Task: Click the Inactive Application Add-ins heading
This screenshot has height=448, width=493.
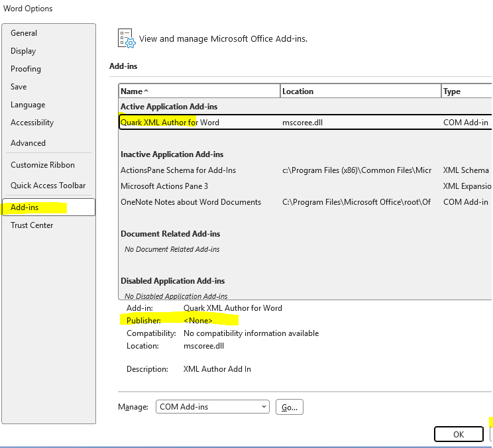Action: pyautogui.click(x=172, y=154)
